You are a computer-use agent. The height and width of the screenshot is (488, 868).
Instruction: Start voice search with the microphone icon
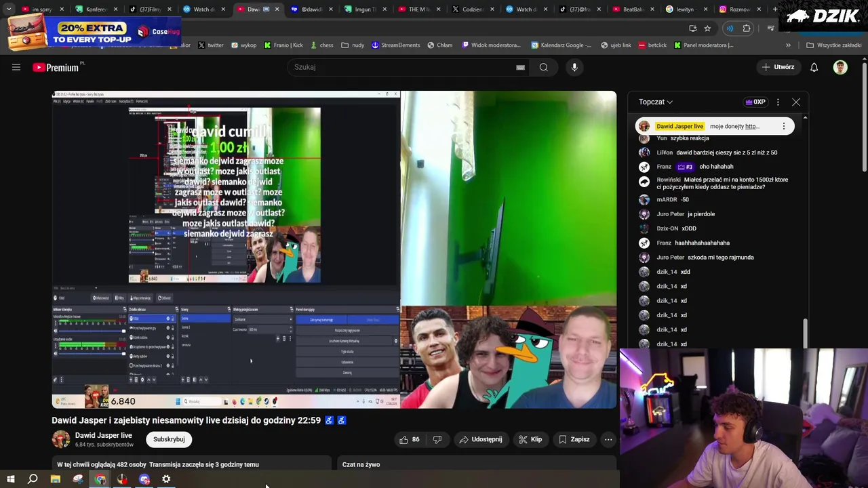coord(574,67)
